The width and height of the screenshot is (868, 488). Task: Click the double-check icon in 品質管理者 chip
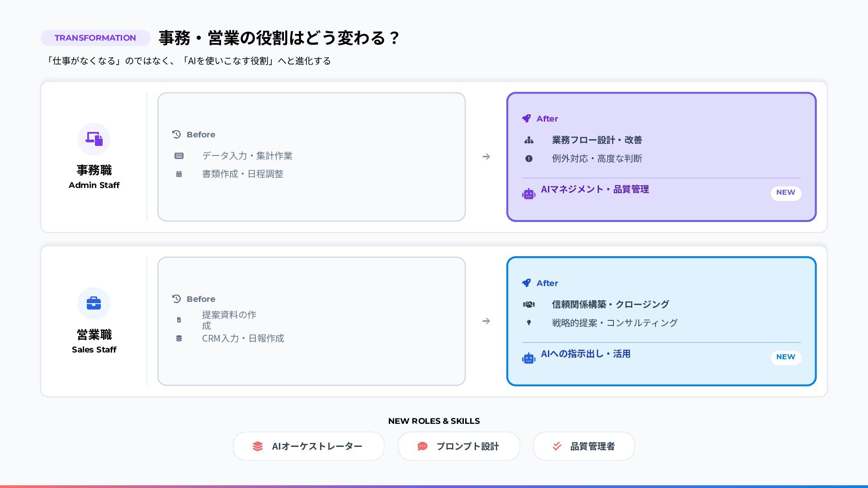[x=557, y=446]
